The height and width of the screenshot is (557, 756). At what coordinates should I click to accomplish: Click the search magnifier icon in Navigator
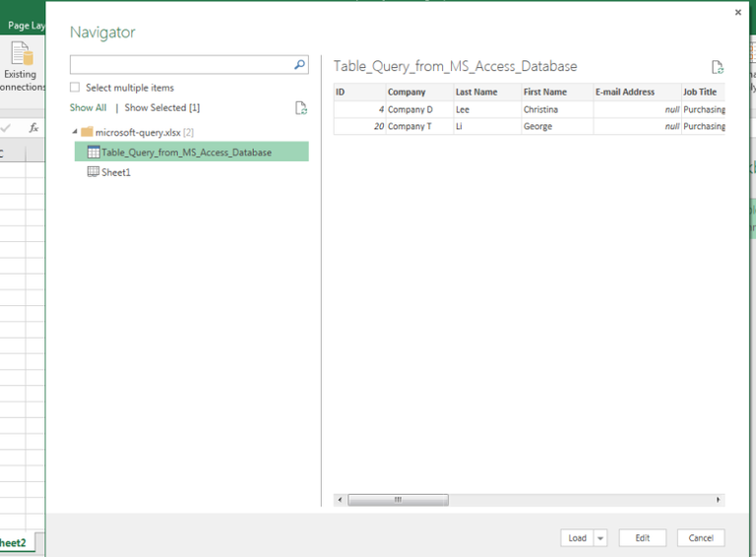pos(299,64)
